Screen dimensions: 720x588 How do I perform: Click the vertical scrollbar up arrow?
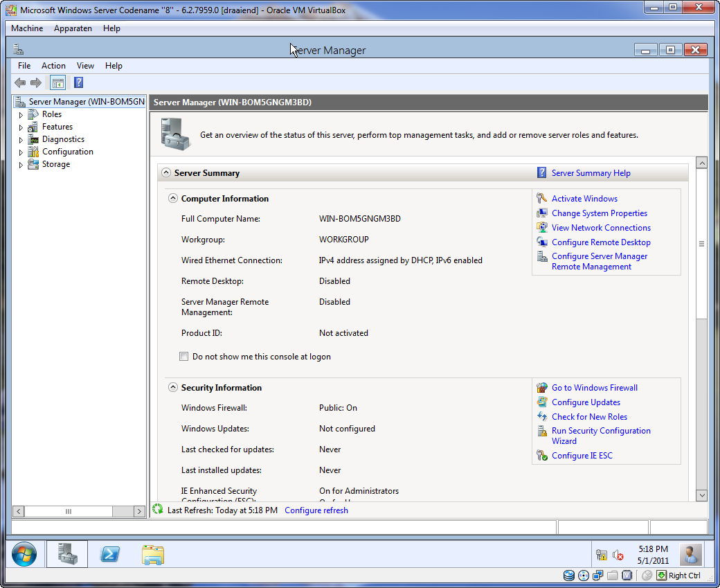coord(701,163)
